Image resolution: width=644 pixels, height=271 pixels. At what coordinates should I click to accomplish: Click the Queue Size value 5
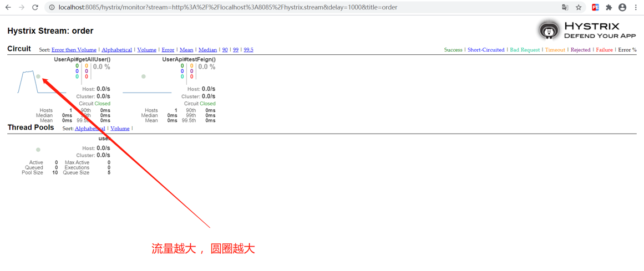[x=109, y=173]
